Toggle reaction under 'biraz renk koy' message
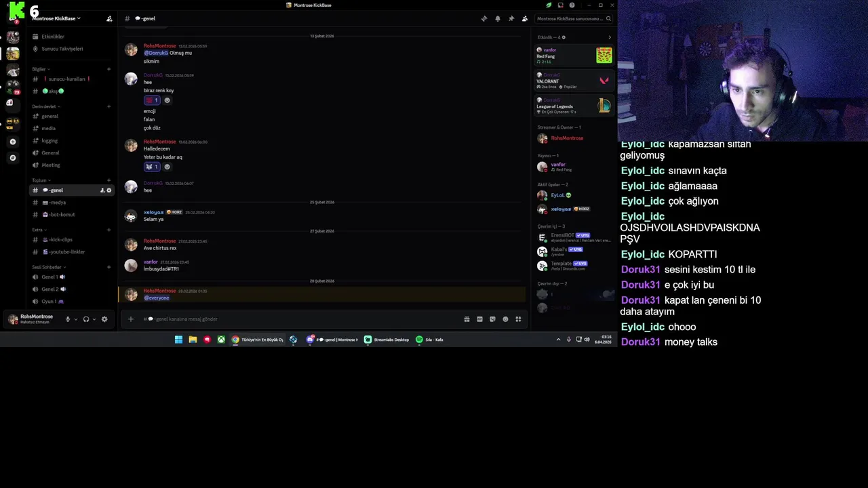 click(x=152, y=100)
